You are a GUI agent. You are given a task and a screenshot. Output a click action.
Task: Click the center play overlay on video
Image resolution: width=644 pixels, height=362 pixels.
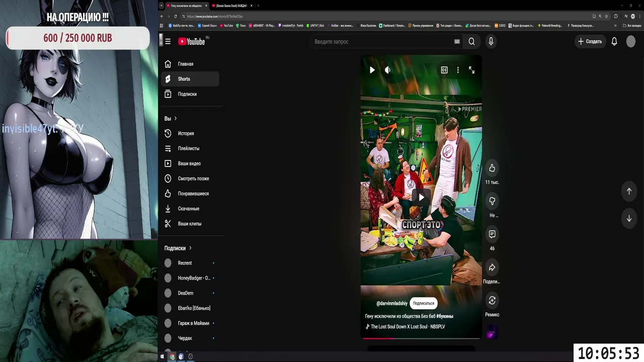pyautogui.click(x=421, y=197)
